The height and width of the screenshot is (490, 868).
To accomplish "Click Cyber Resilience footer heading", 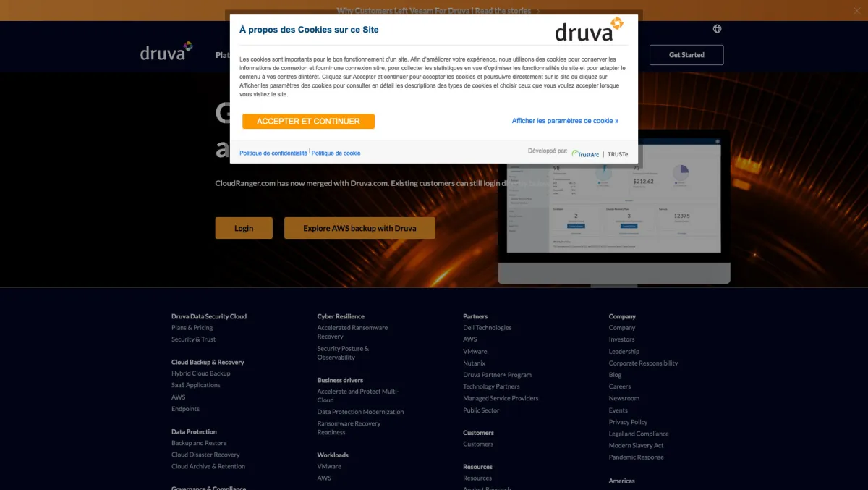I will coord(341,316).
